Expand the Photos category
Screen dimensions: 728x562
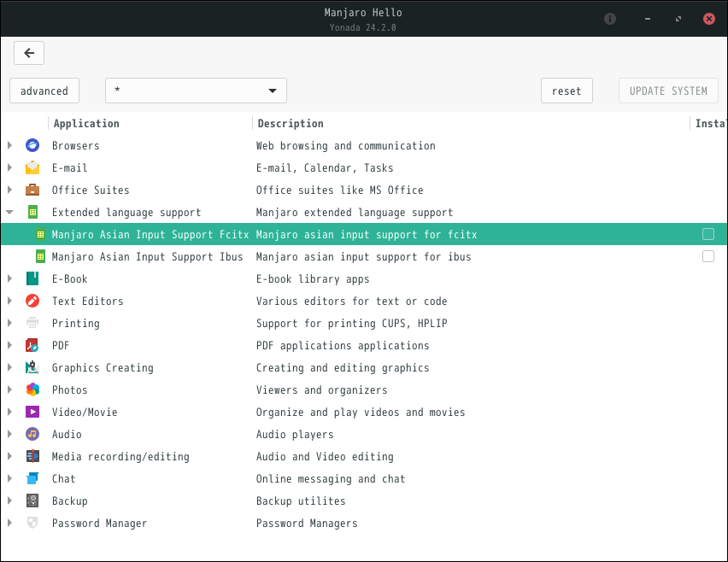(9, 389)
